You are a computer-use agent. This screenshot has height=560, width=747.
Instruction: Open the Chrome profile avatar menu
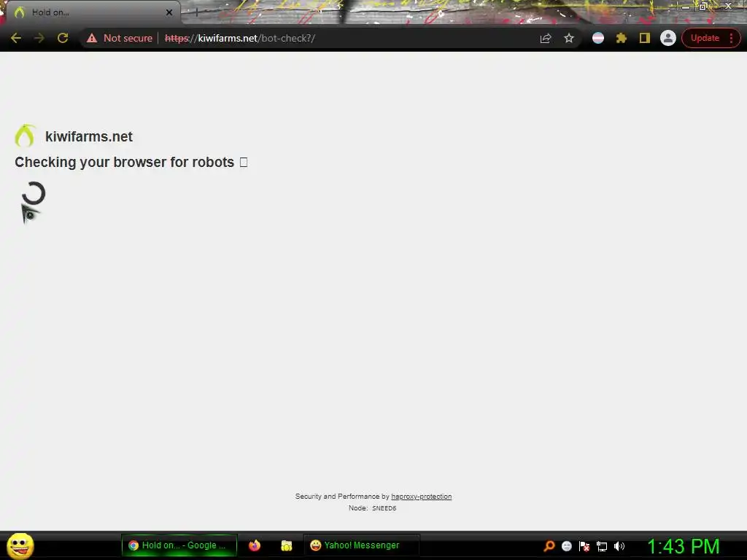668,38
